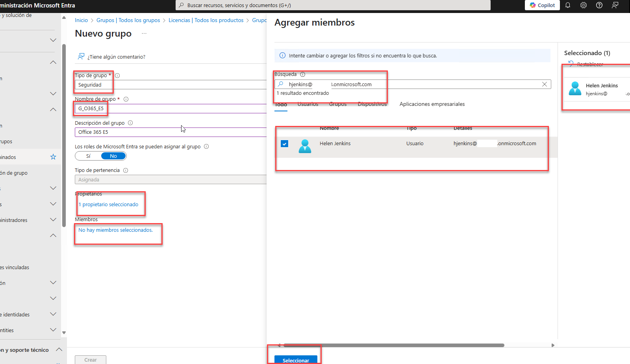
Task: Switch to the Usuarios tab
Action: point(308,104)
